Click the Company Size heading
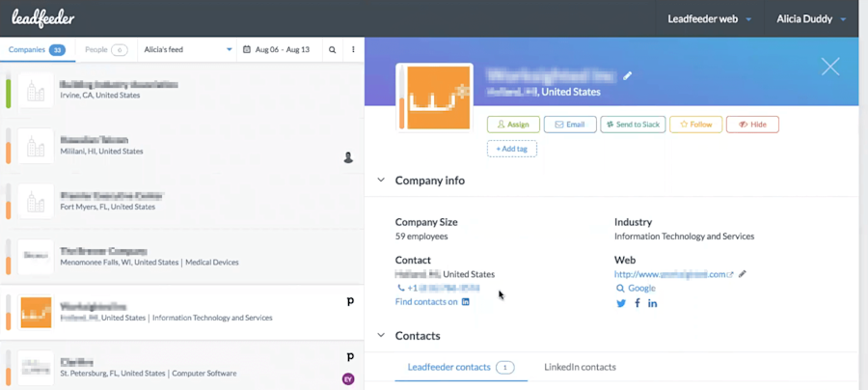Image resolution: width=868 pixels, height=390 pixels. click(426, 222)
